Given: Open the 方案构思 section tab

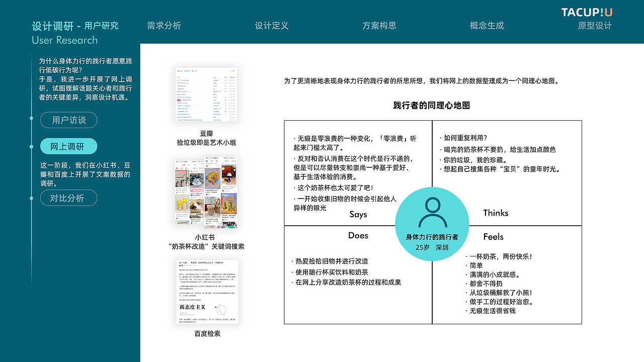Looking at the screenshot, I should (379, 25).
